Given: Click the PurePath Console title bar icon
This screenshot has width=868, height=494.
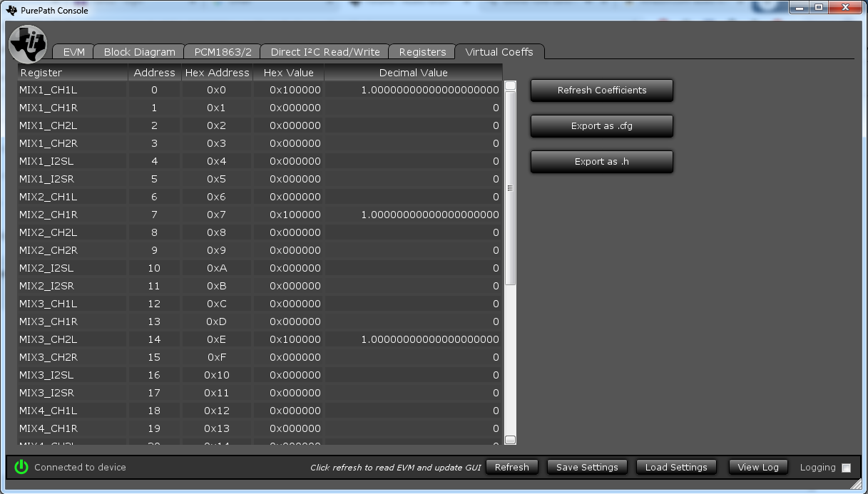Looking at the screenshot, I should click(x=11, y=10).
